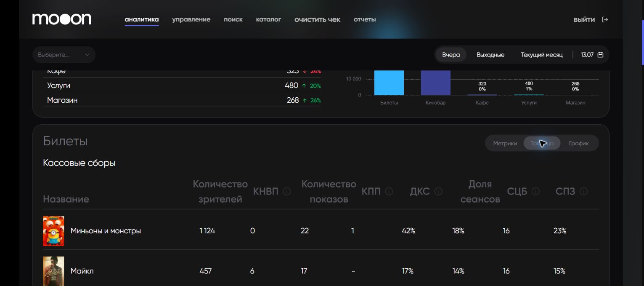Open the поиск menu item
This screenshot has height=286, width=644.
233,19
